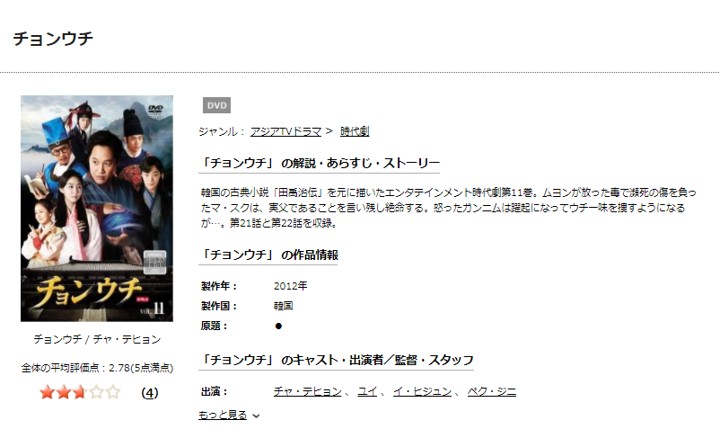This screenshot has width=720, height=438.
Task: Click the fourth empty rating star
Action: (96, 393)
